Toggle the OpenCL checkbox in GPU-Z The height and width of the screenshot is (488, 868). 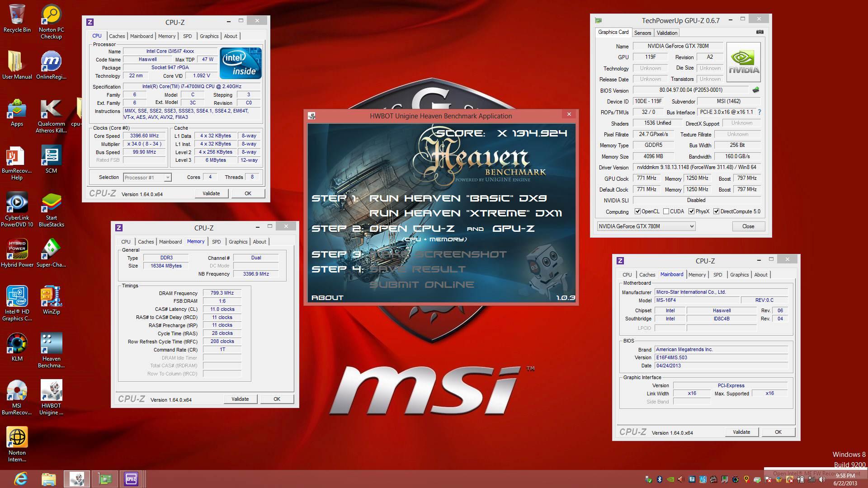pyautogui.click(x=637, y=211)
